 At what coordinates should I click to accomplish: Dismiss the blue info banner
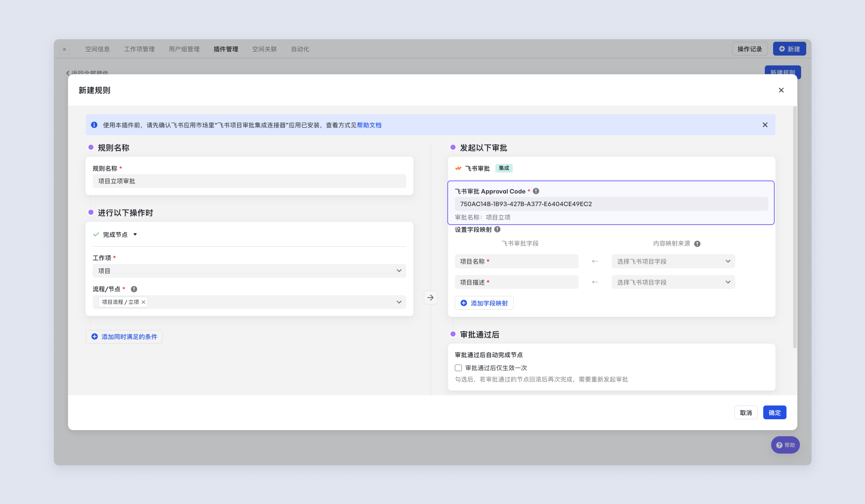coord(765,125)
